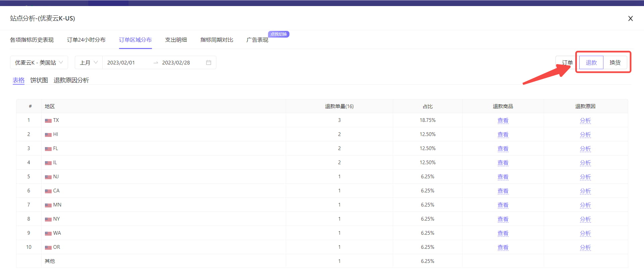
Task: Click the end date field 2023/02/28
Action: (x=176, y=62)
